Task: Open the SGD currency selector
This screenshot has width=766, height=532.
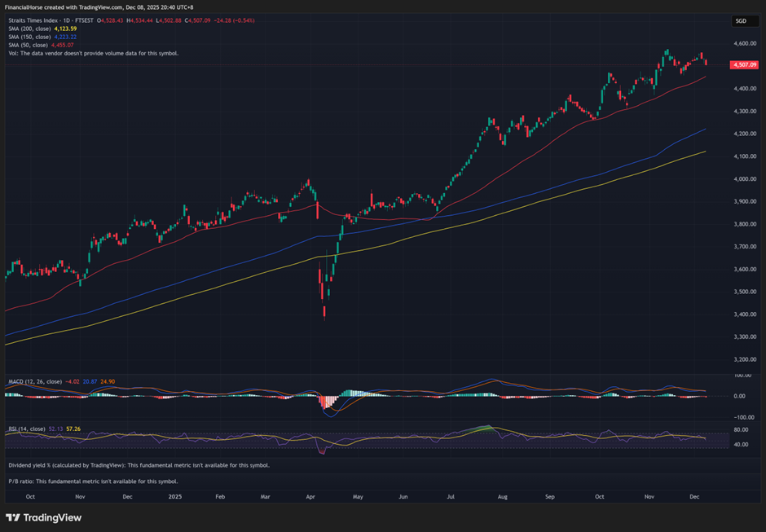Action: coord(740,21)
